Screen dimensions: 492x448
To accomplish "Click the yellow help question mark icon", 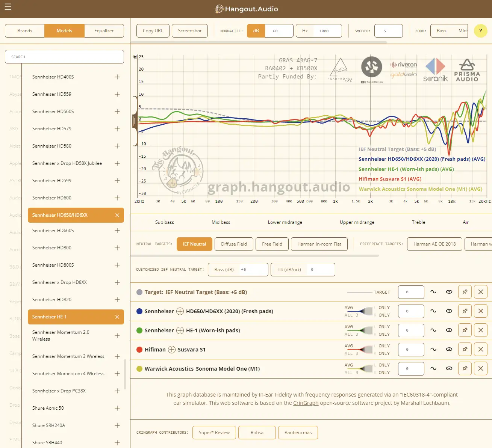I will coord(480,31).
